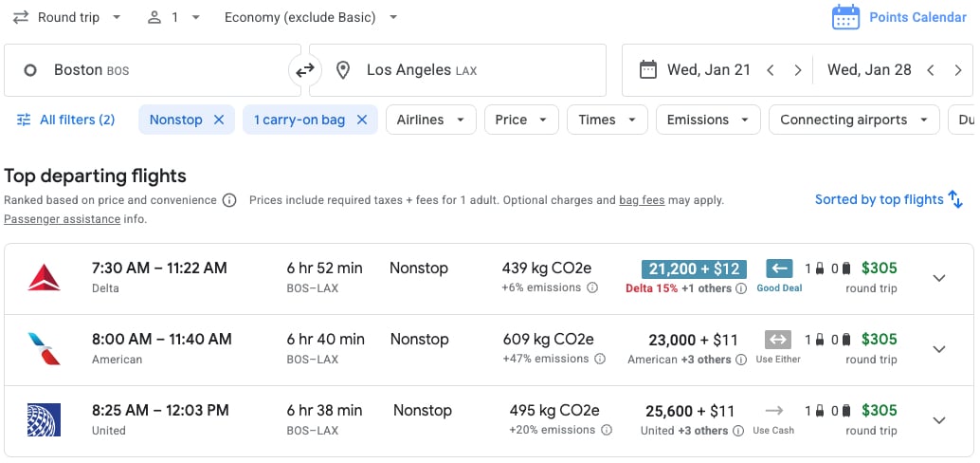The height and width of the screenshot is (463, 980).
Task: Click the United airline logo
Action: [44, 419]
